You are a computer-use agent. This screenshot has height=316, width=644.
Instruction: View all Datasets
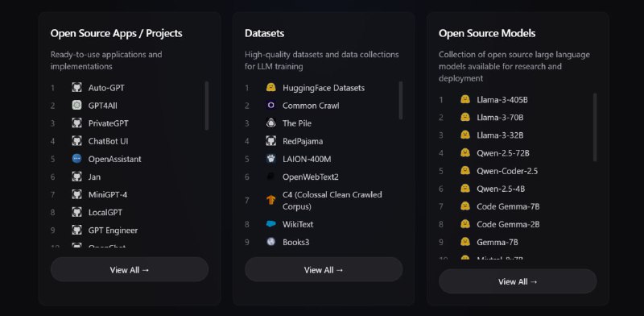pos(324,269)
